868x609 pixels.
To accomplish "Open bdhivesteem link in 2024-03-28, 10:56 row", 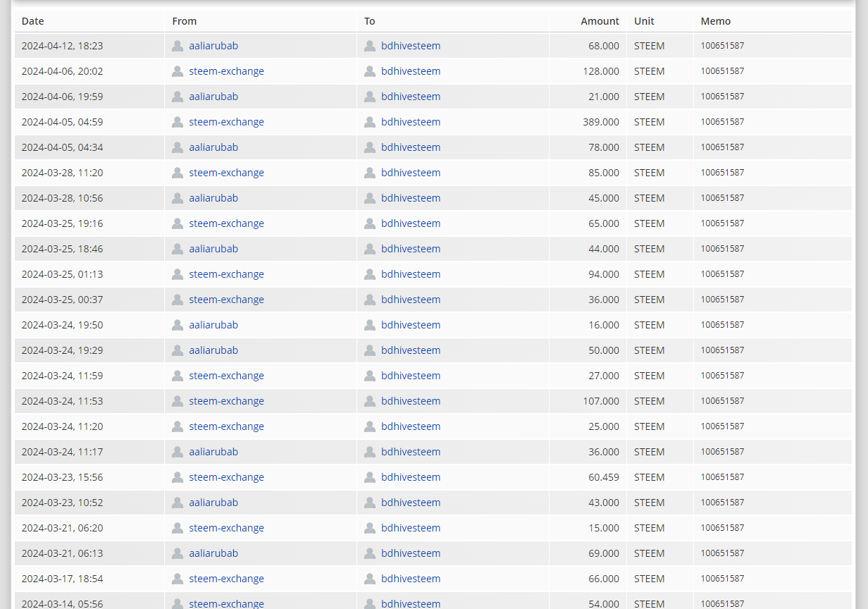I will [x=411, y=198].
